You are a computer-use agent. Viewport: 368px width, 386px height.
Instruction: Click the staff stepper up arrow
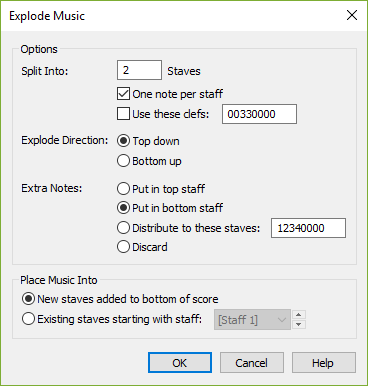tap(299, 315)
